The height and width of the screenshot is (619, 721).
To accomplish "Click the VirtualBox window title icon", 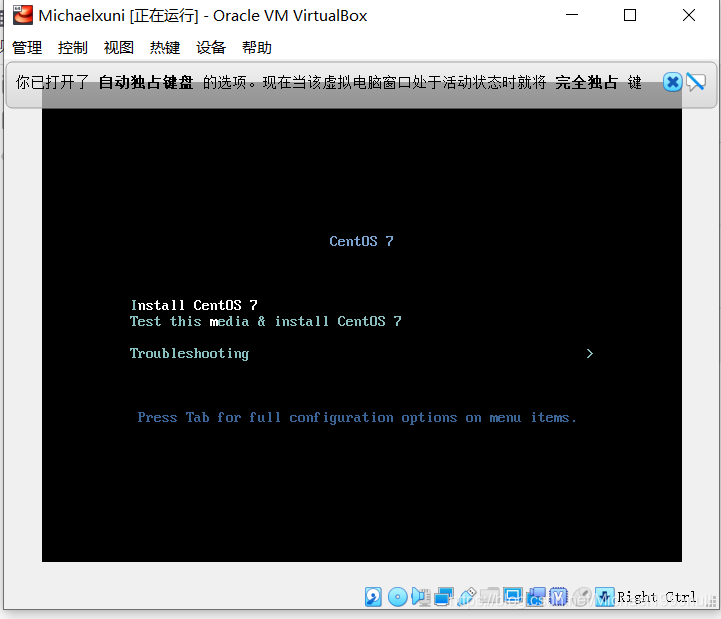I will coord(23,15).
